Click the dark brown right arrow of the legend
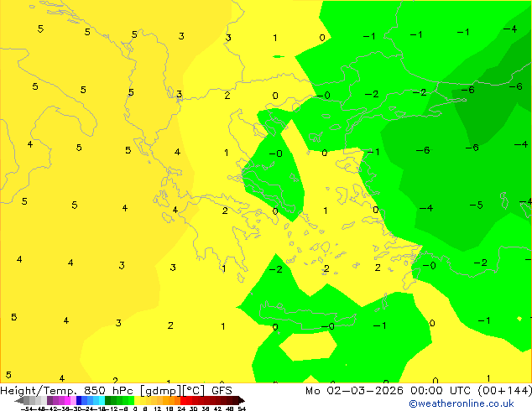Screen dimensions: 532x411 coord(242,401)
